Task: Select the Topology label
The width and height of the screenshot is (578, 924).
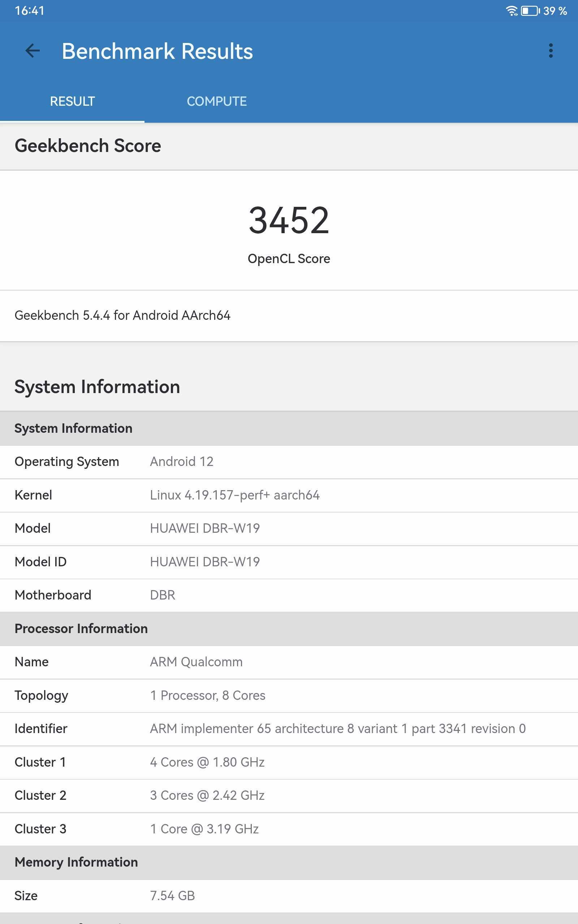Action: [41, 696]
